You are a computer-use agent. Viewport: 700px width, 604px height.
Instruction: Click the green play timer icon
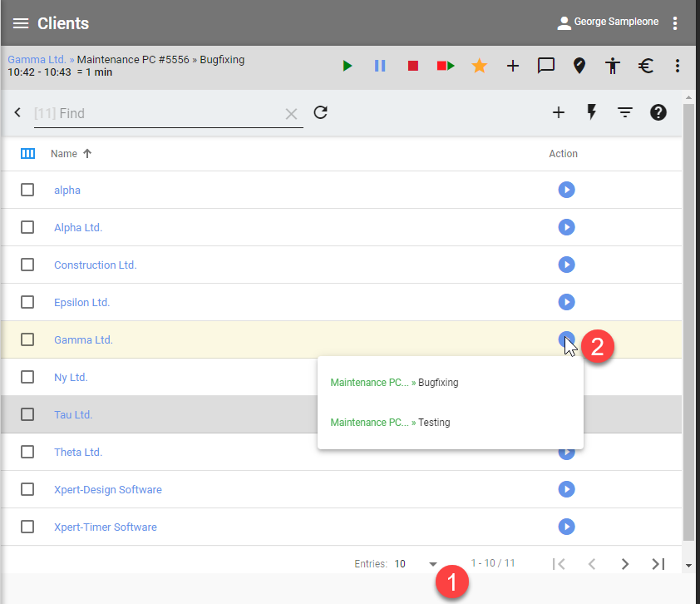point(348,66)
